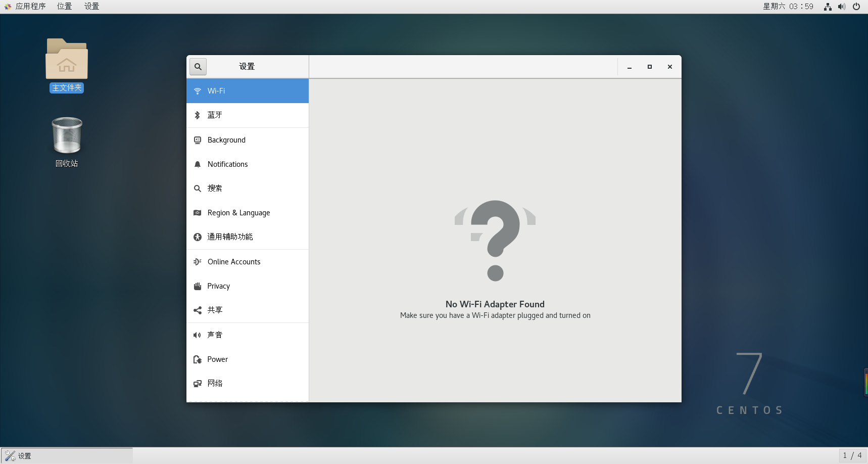Select the sharing (共享) icon
The width and height of the screenshot is (868, 464).
pyautogui.click(x=198, y=310)
